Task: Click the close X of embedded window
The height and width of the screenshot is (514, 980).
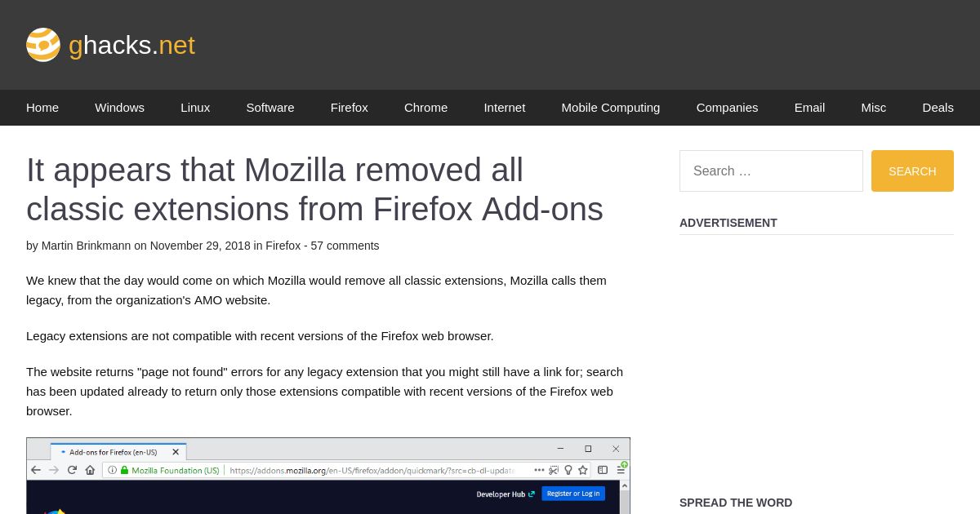Action: (616, 449)
